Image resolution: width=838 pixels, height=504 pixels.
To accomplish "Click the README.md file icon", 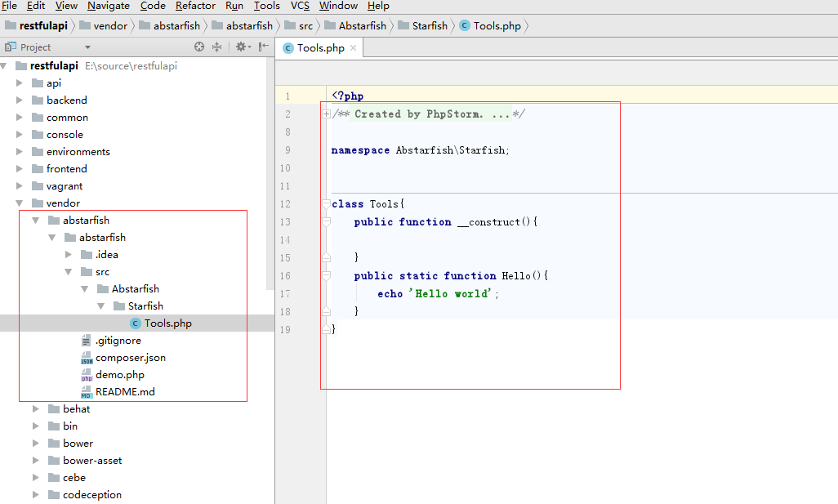I will click(x=86, y=392).
